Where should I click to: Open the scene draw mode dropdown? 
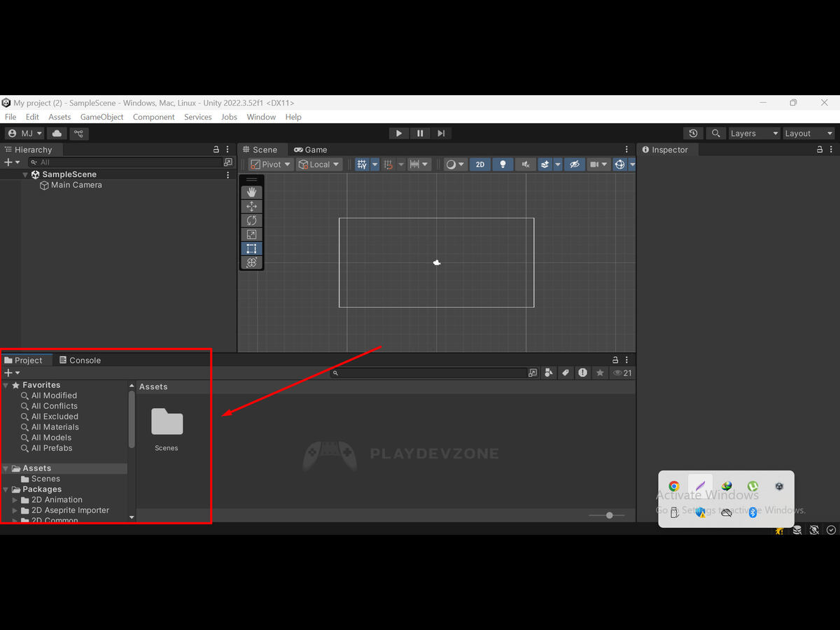(456, 164)
